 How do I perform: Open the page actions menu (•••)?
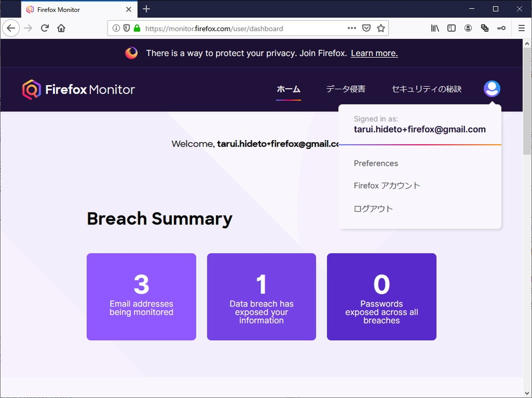[352, 28]
